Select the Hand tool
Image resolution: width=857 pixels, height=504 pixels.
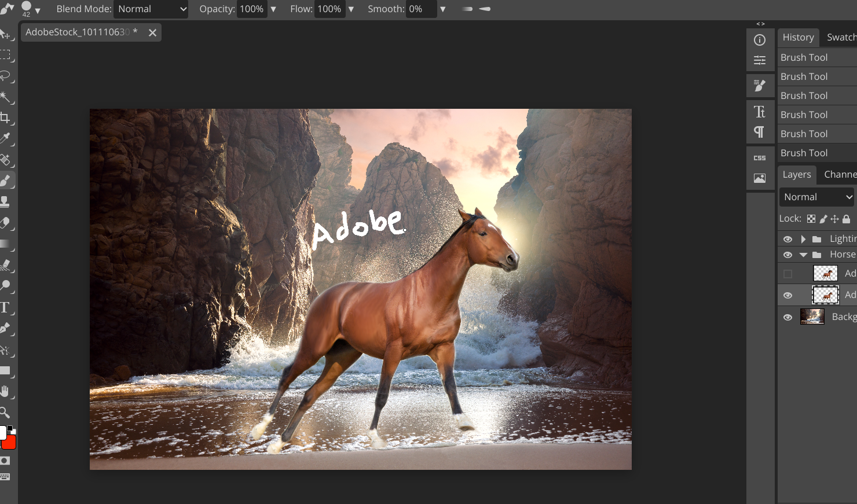(6, 392)
